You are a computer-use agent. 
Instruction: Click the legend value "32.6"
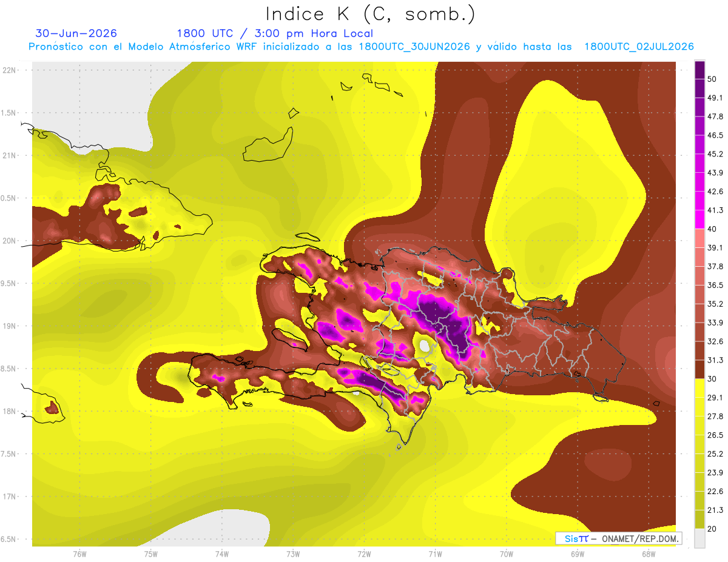coord(715,341)
